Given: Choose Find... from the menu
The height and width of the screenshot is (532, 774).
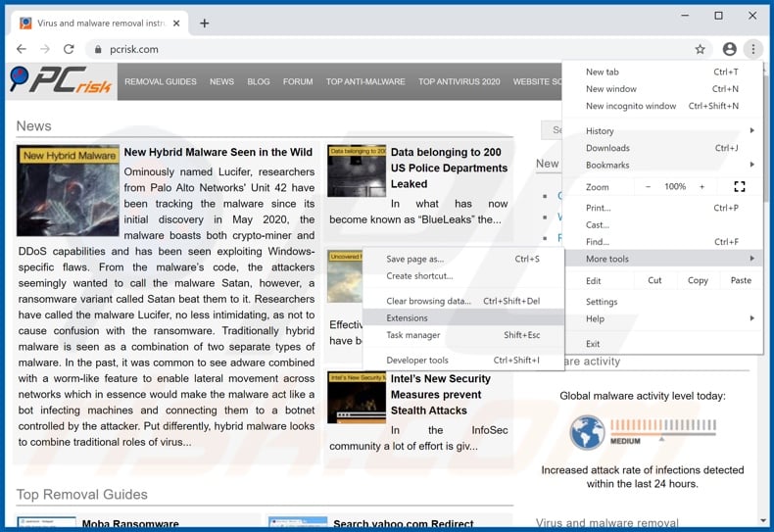Looking at the screenshot, I should 662,242.
